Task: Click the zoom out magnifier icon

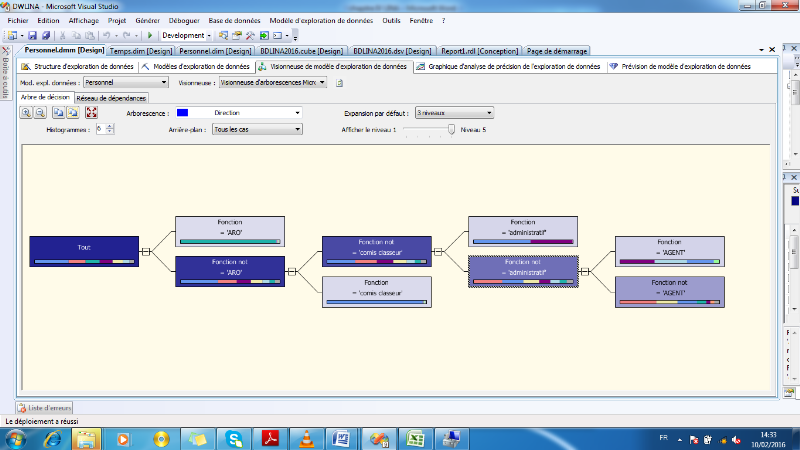Action: [39, 113]
